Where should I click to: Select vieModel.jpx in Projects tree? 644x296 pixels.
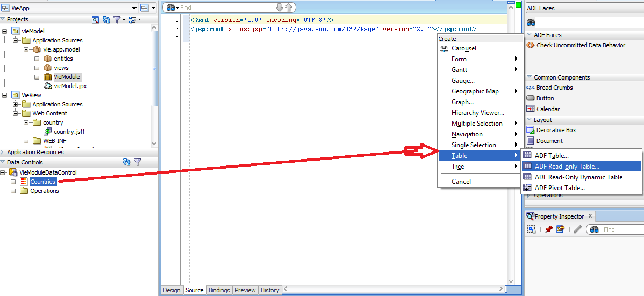click(x=70, y=86)
